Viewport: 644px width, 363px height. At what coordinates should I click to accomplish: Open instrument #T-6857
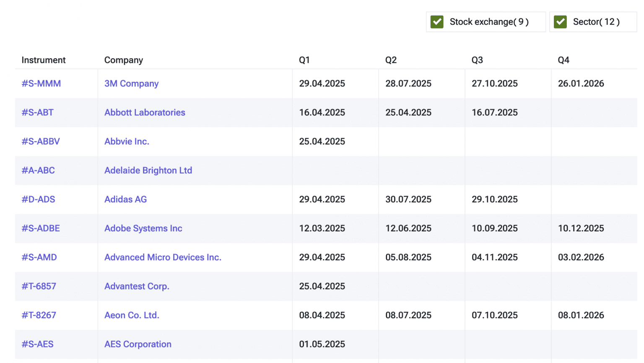coord(39,286)
